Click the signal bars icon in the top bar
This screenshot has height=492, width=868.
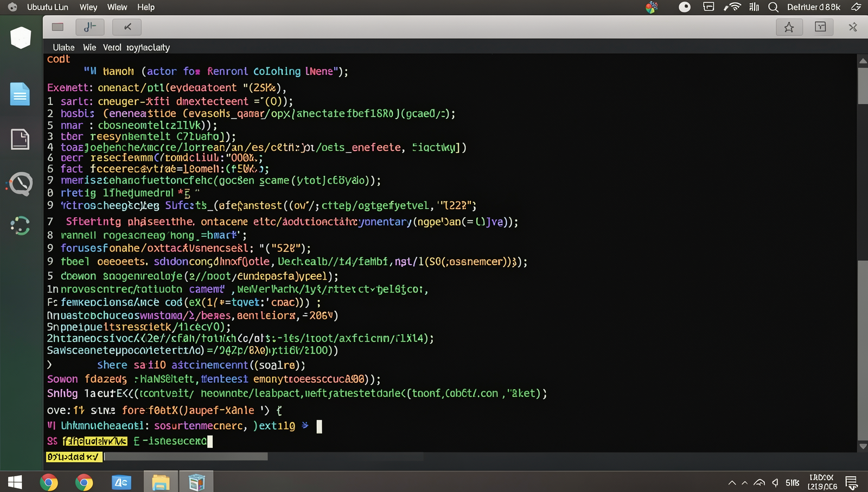(754, 7)
